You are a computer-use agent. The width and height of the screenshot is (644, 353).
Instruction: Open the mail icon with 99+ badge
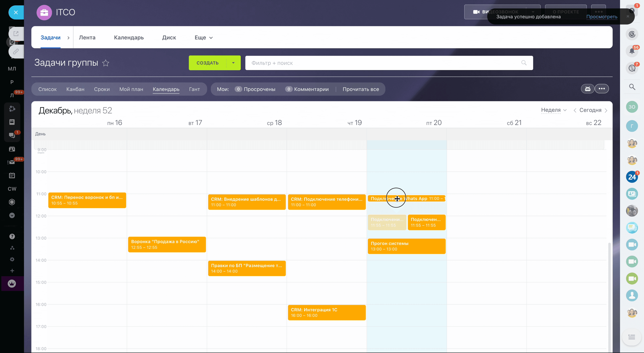coord(12,162)
